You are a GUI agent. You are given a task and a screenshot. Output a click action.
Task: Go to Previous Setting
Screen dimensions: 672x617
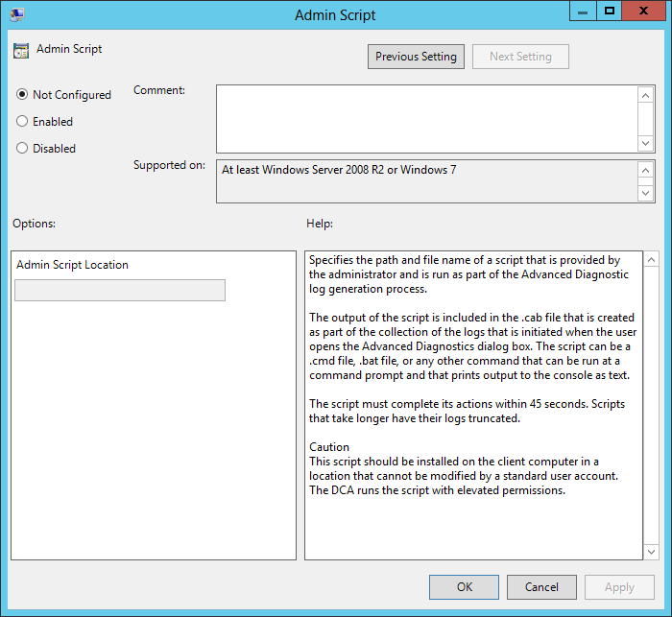click(416, 57)
